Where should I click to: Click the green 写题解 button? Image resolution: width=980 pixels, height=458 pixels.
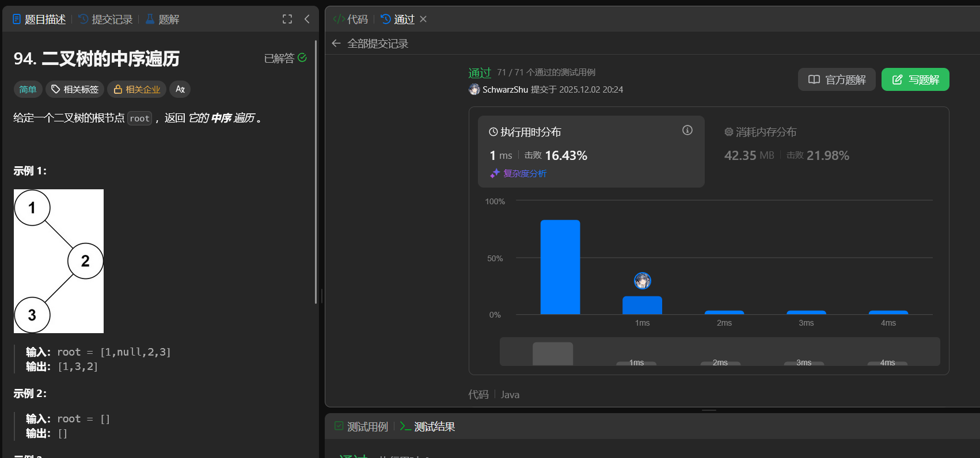pyautogui.click(x=915, y=79)
